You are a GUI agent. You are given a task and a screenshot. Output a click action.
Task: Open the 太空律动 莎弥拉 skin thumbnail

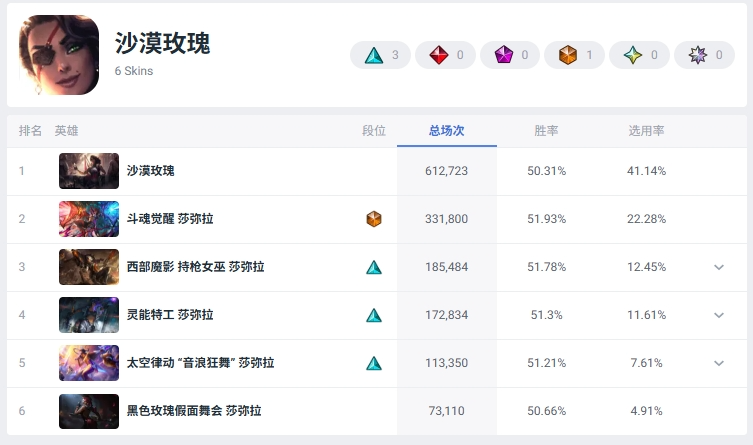(89, 363)
